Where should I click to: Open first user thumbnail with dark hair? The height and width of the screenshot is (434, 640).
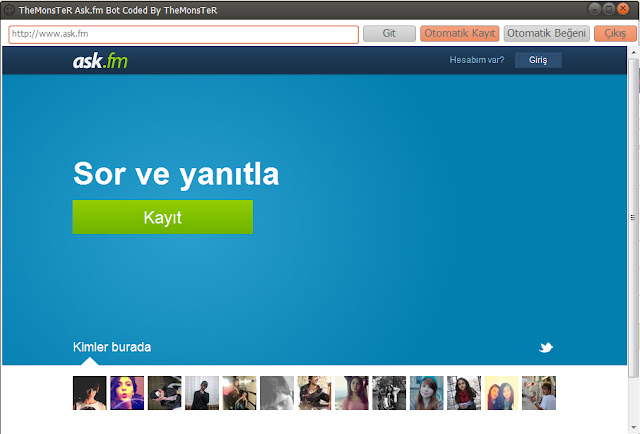[90, 393]
